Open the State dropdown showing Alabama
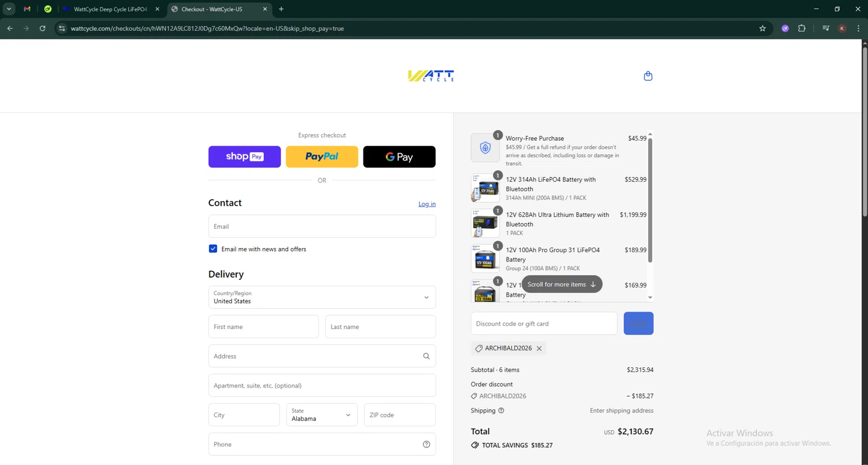868x465 pixels. tap(322, 415)
